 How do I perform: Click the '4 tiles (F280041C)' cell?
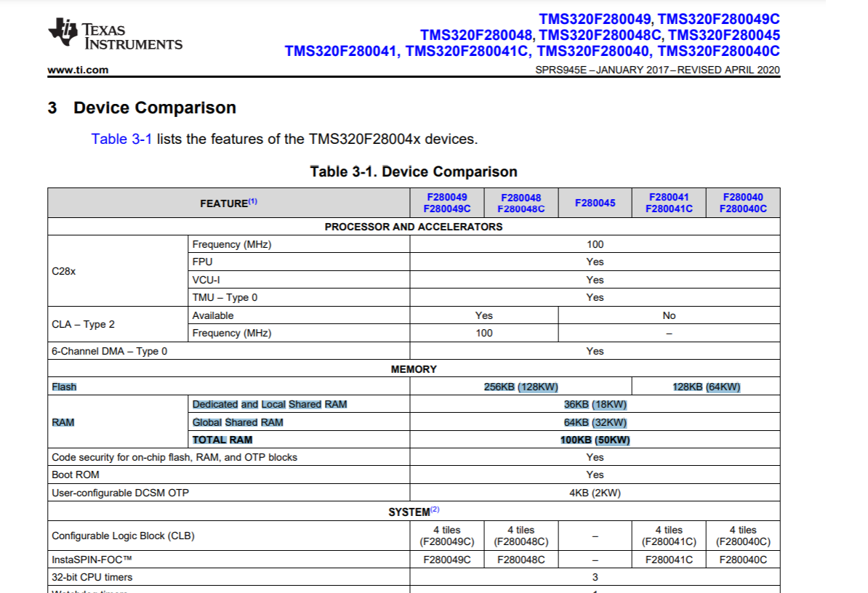click(x=669, y=536)
